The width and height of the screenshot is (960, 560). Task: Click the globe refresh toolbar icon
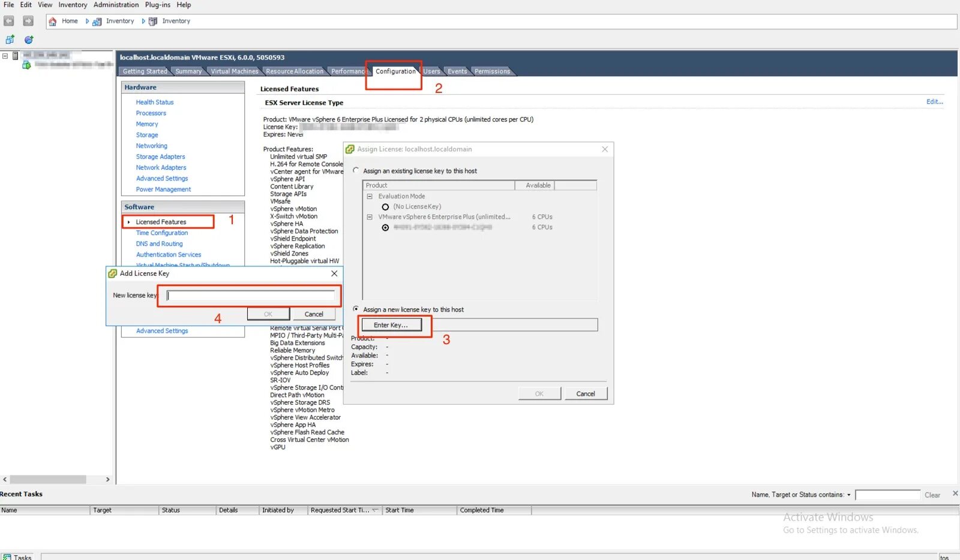pos(29,40)
